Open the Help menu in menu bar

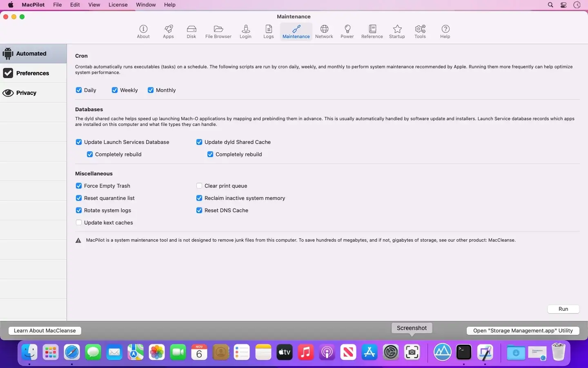pyautogui.click(x=170, y=5)
